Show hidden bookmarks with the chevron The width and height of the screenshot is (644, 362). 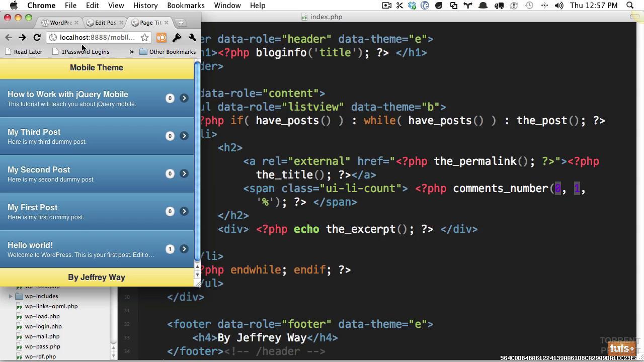click(131, 52)
